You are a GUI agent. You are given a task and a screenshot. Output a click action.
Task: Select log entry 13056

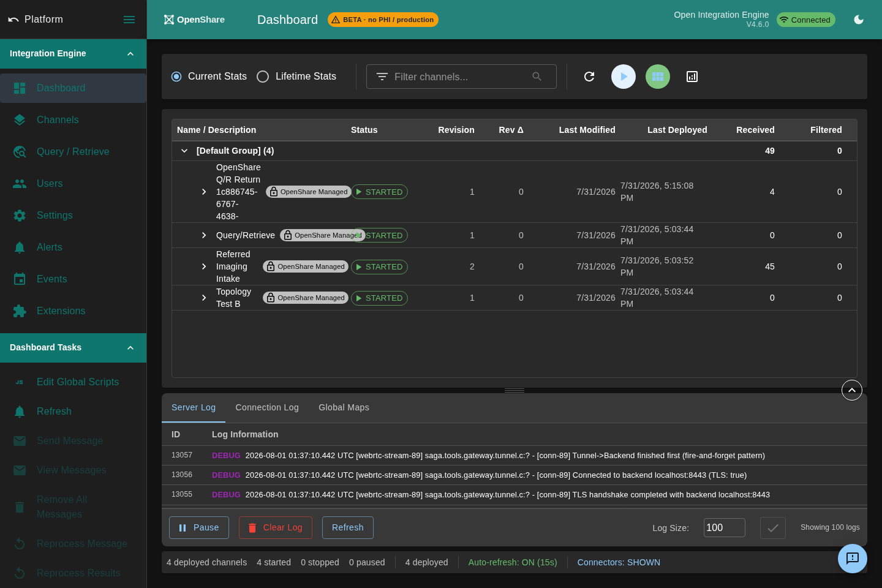(x=514, y=475)
